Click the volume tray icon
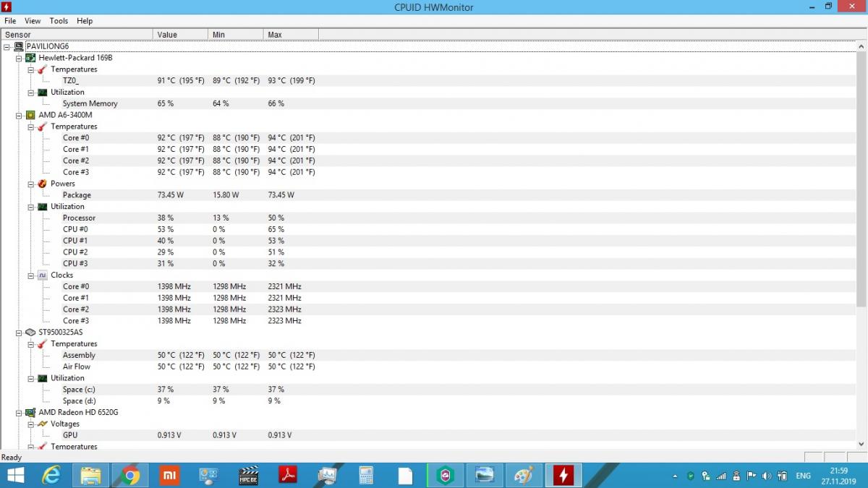This screenshot has height=488, width=868. click(x=767, y=476)
